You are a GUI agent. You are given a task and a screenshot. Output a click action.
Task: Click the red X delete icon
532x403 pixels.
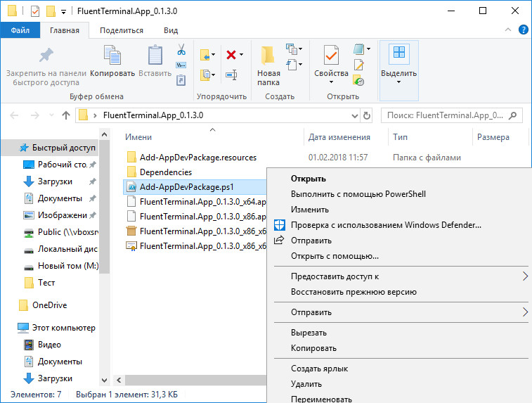pyautogui.click(x=231, y=55)
